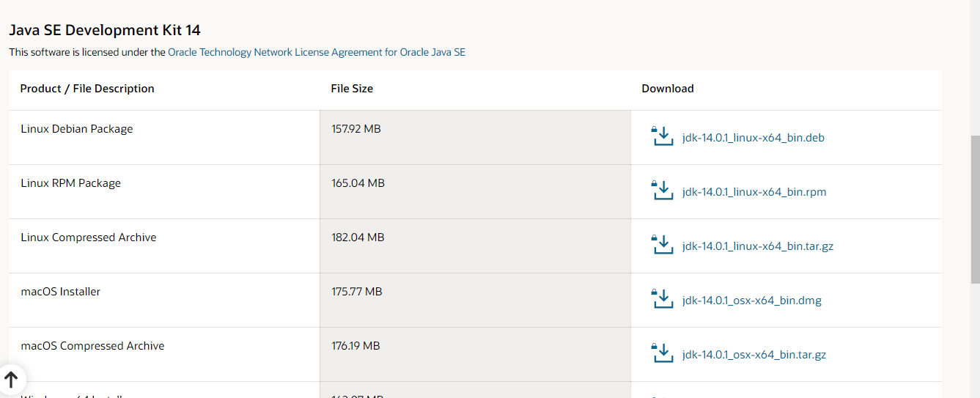The image size is (980, 398).
Task: Click the "Product / File Description" column header
Action: click(87, 89)
